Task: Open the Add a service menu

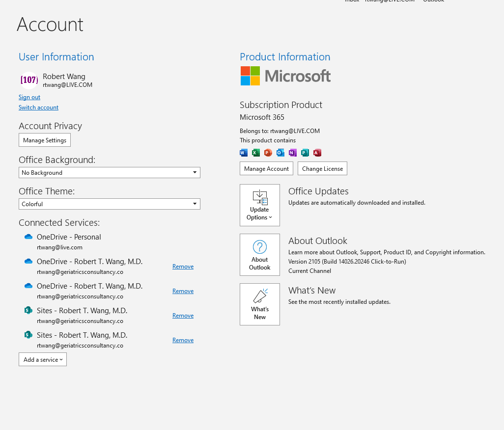Action: tap(43, 360)
